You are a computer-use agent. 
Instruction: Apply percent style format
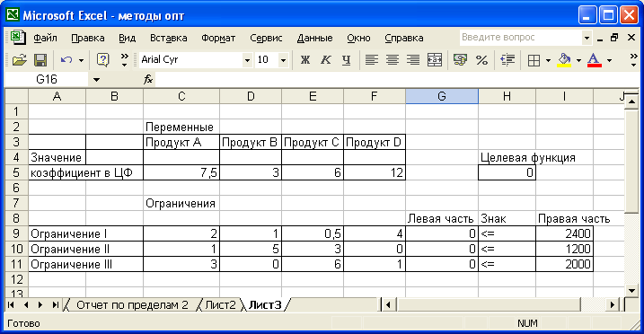tap(481, 60)
